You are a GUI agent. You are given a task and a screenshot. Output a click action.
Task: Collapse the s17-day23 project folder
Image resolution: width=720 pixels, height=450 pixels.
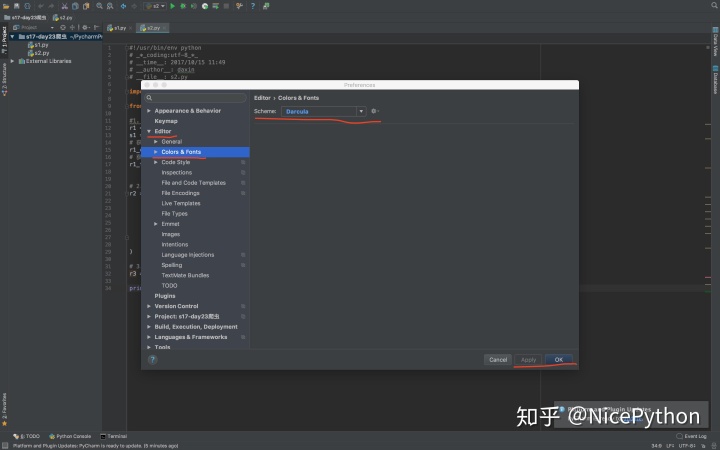click(12, 36)
